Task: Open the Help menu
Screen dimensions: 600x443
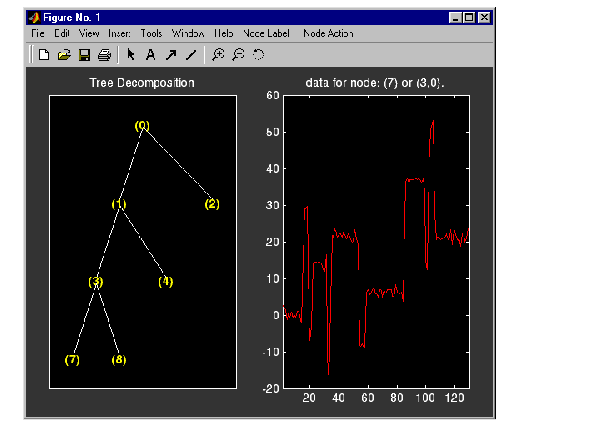Action: [223, 34]
